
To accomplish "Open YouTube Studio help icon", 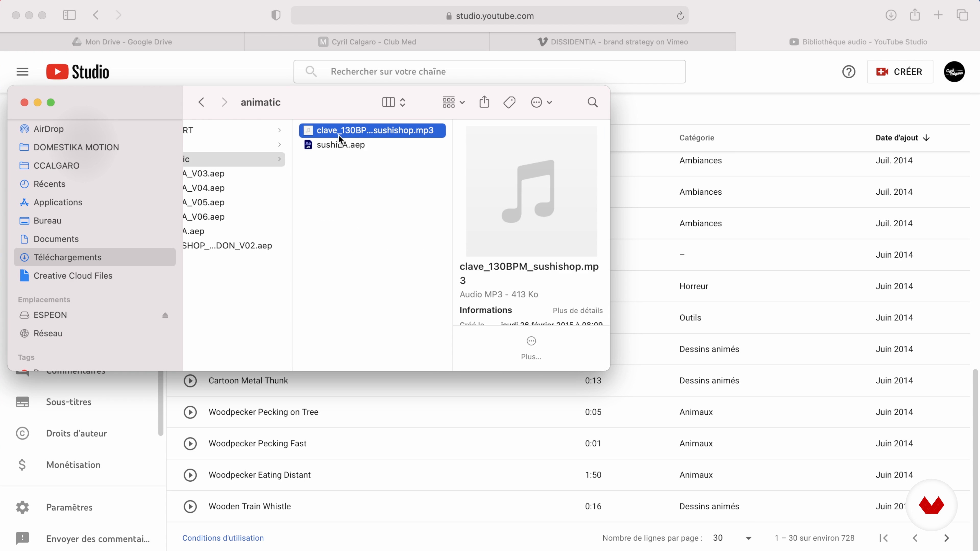I will click(849, 71).
